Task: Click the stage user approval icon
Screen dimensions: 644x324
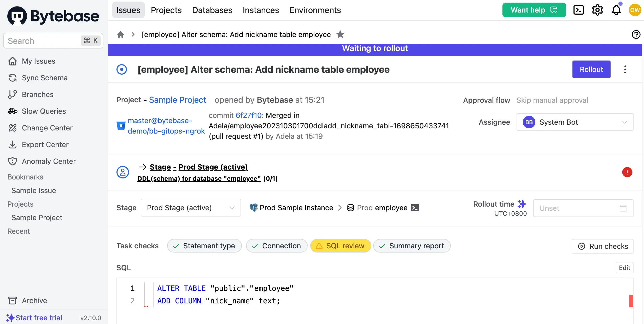Action: [x=122, y=172]
